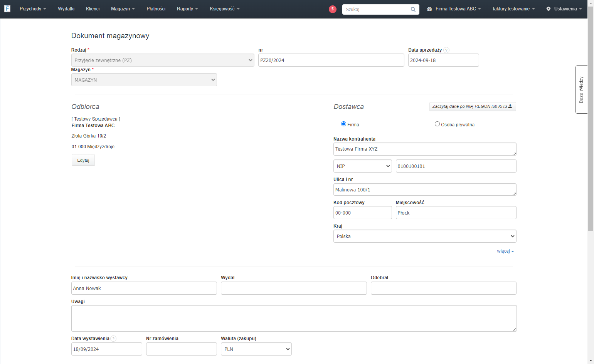Image resolution: width=594 pixels, height=364 pixels.
Task: Open the Waluta (zakupu) currency dropdown
Action: pyautogui.click(x=256, y=349)
